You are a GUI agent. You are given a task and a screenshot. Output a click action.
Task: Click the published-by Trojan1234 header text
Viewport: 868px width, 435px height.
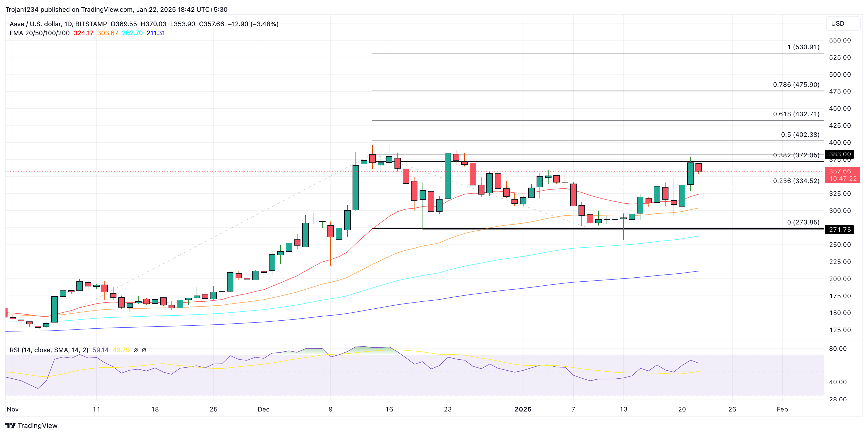click(x=116, y=9)
